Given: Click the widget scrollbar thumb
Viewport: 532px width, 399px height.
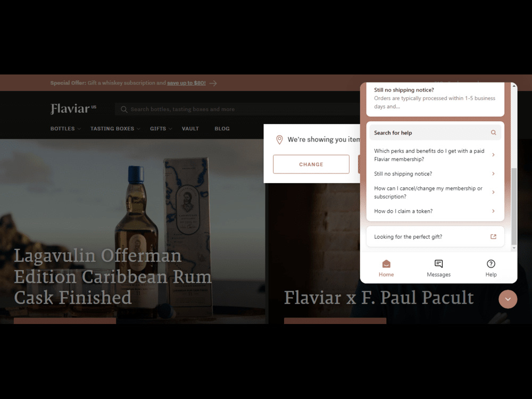Looking at the screenshot, I should tap(514, 205).
